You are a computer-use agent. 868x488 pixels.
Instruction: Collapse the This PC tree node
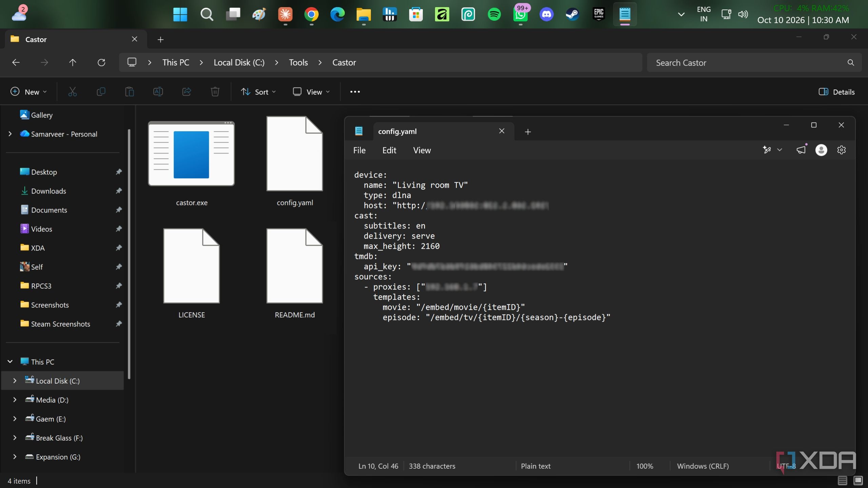(x=10, y=362)
